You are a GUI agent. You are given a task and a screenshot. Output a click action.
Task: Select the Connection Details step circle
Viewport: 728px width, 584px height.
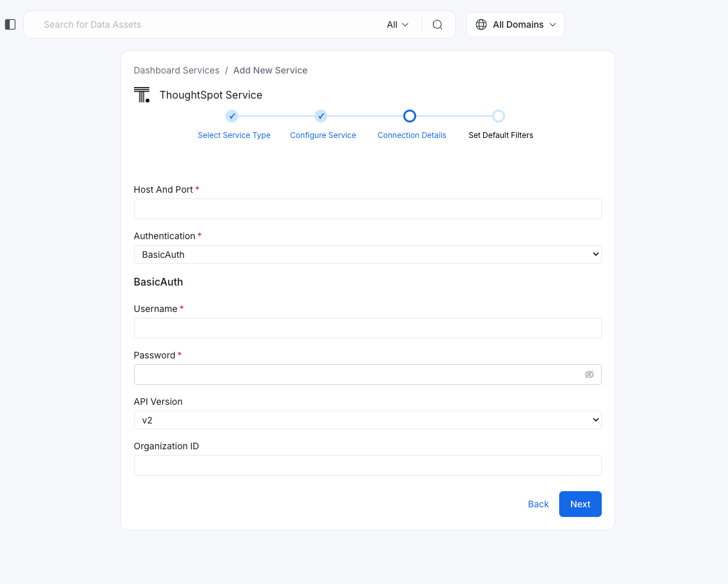coord(410,116)
